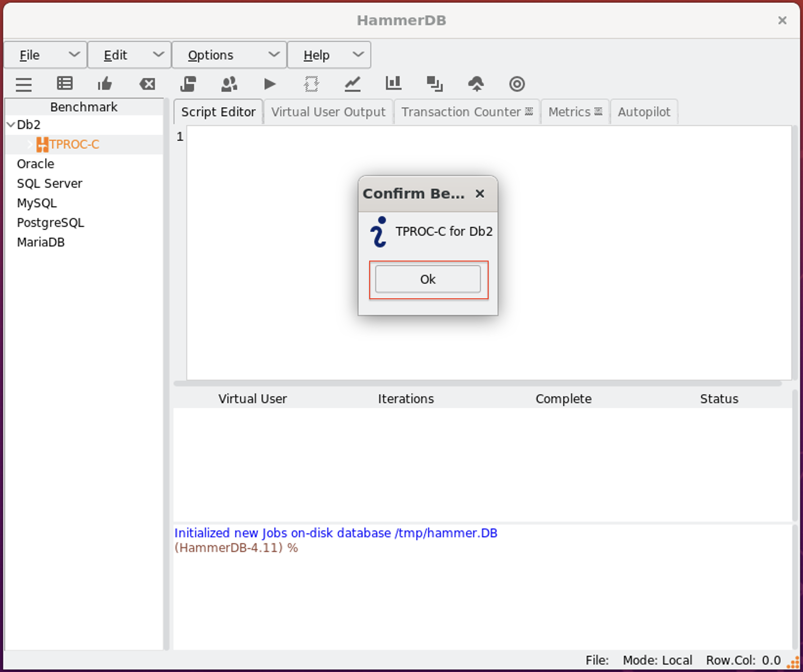Screen dimensions: 803x672
Task: Select MySQL in the Benchmark tree
Action: click(x=37, y=203)
